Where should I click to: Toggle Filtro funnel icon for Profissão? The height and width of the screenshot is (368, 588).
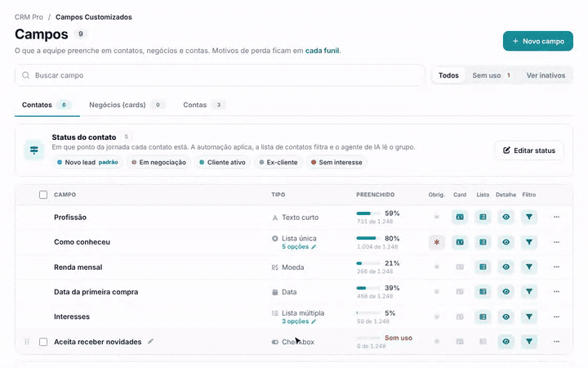(529, 217)
